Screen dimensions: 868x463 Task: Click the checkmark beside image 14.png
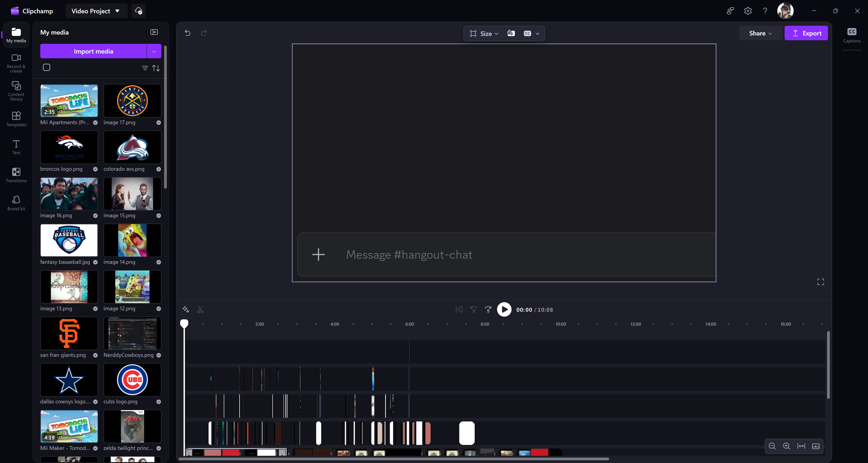coord(159,262)
